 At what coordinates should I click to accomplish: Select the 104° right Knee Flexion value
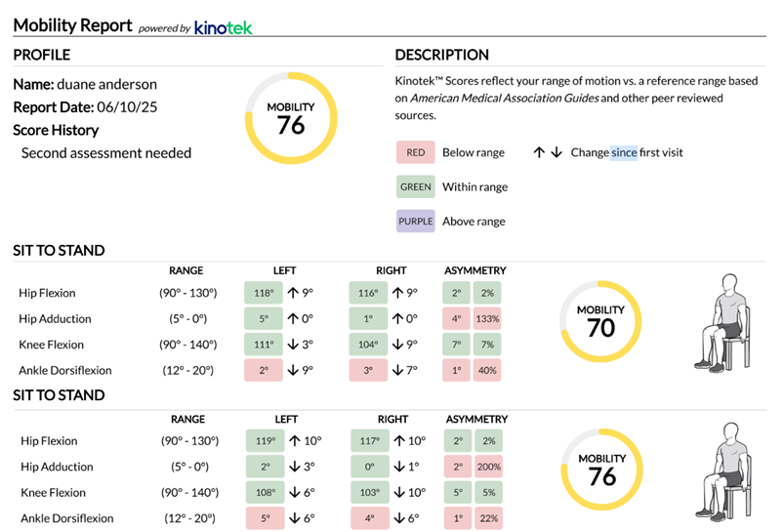[368, 345]
